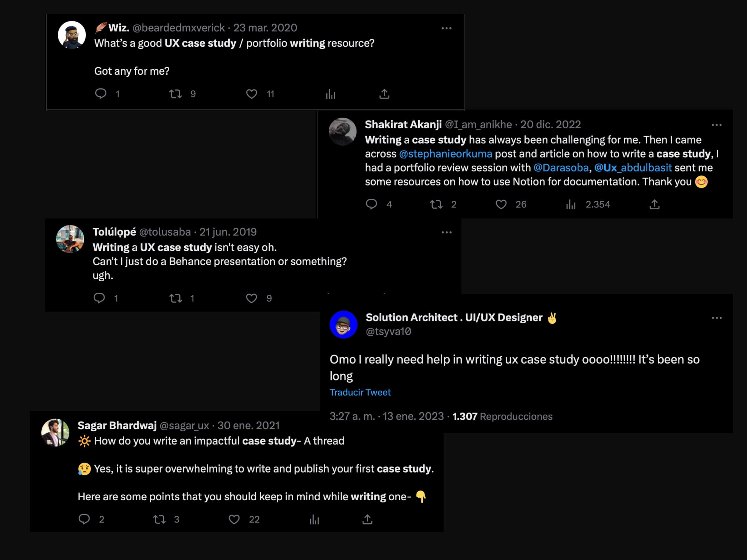Open more options menu on @tsyva10's tweet
The width and height of the screenshot is (747, 560).
[x=716, y=318]
